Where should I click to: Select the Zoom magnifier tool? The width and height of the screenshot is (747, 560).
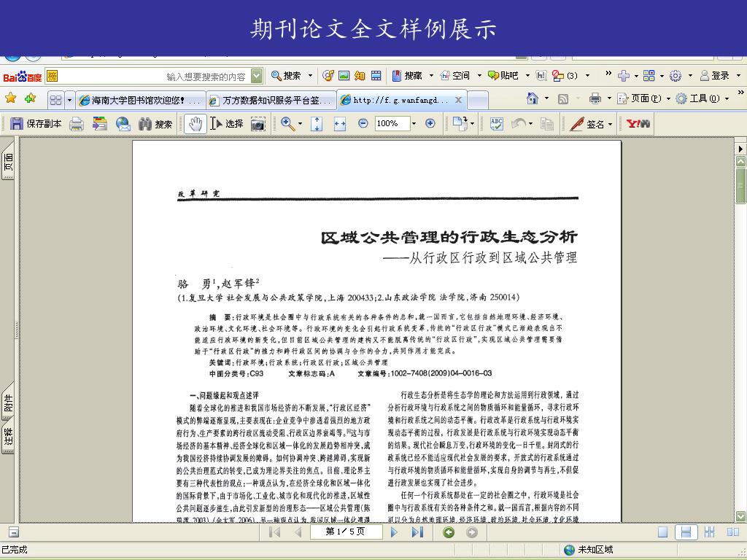click(287, 124)
